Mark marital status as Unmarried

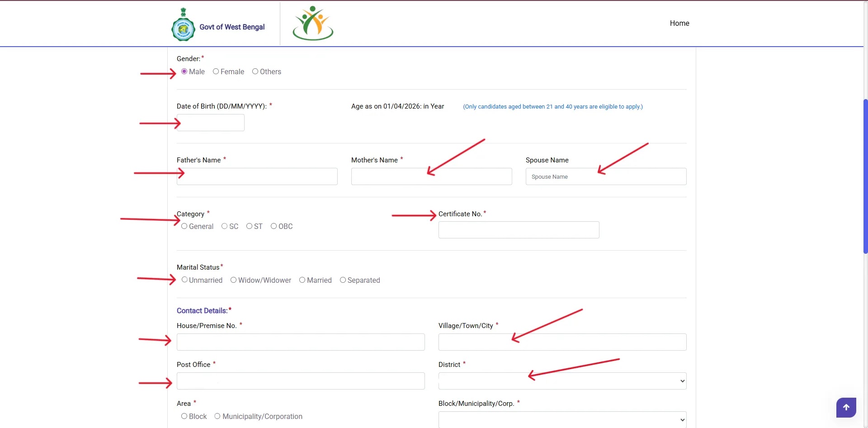pos(184,280)
